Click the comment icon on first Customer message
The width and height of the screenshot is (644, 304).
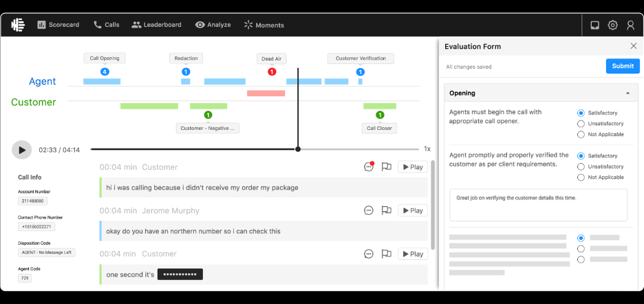click(x=369, y=167)
